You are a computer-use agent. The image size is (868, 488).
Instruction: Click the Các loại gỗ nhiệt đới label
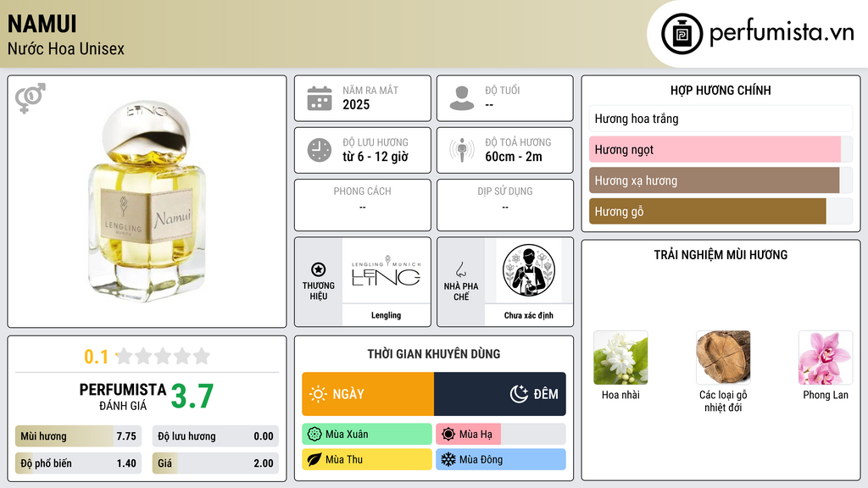click(723, 401)
